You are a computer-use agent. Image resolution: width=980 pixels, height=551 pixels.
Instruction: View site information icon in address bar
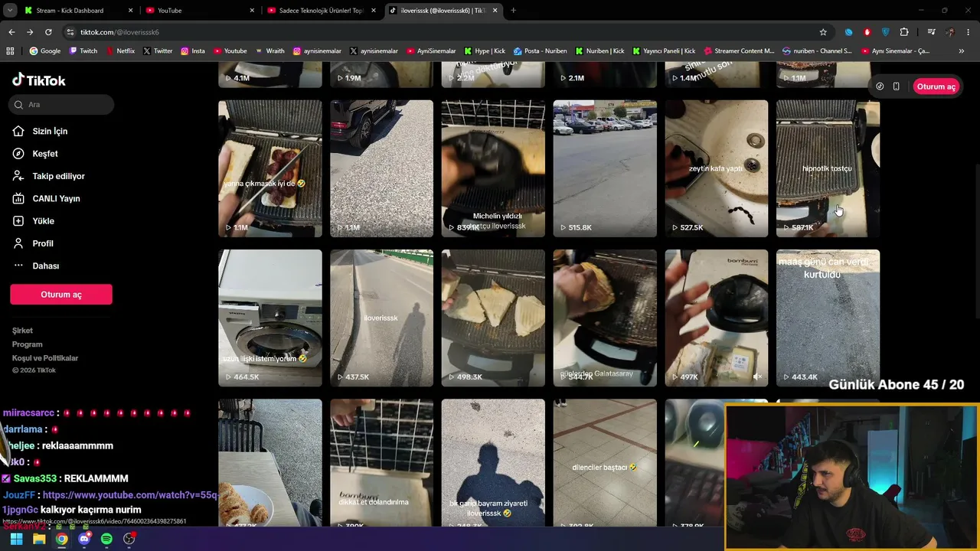coord(70,32)
